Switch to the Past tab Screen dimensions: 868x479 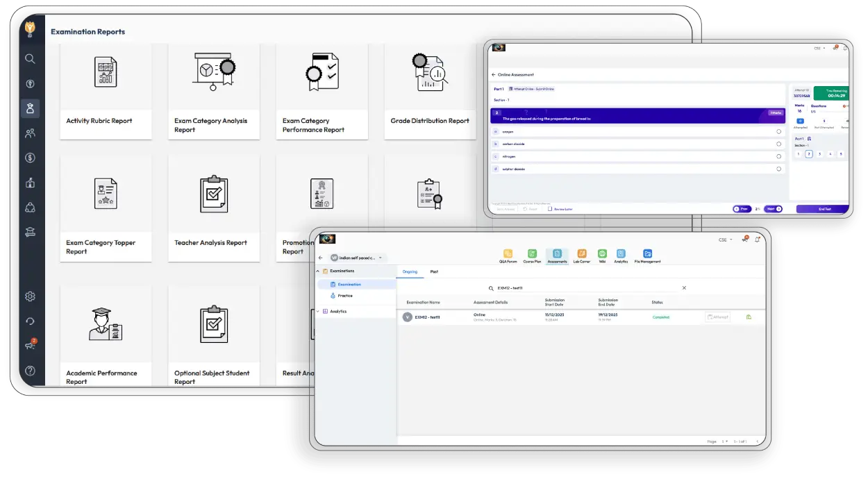pyautogui.click(x=434, y=271)
